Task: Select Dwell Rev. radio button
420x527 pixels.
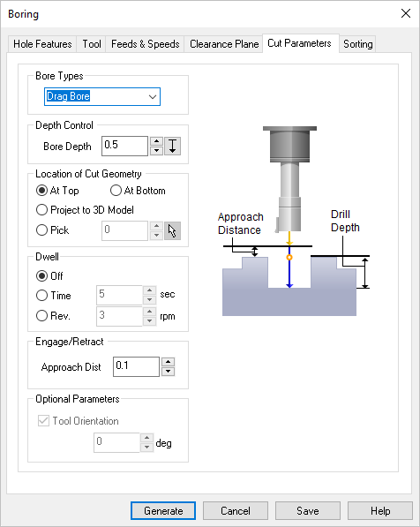Action: click(41, 316)
